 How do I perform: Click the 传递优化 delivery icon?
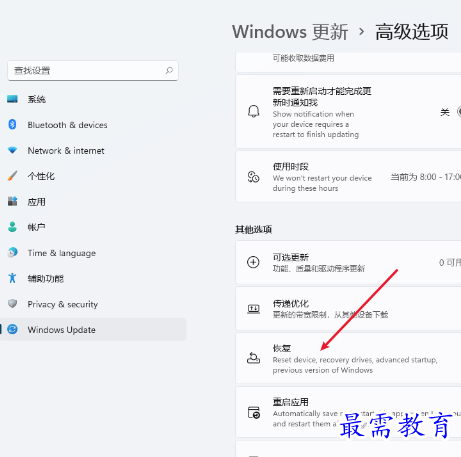pyautogui.click(x=253, y=309)
